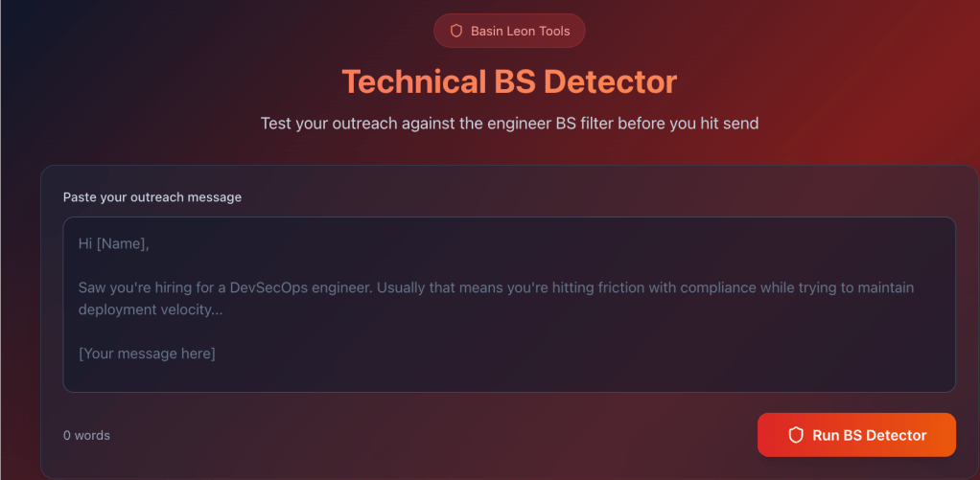The image size is (980, 480).
Task: Click the 'Technical BS Detector' heading
Action: pos(509,81)
